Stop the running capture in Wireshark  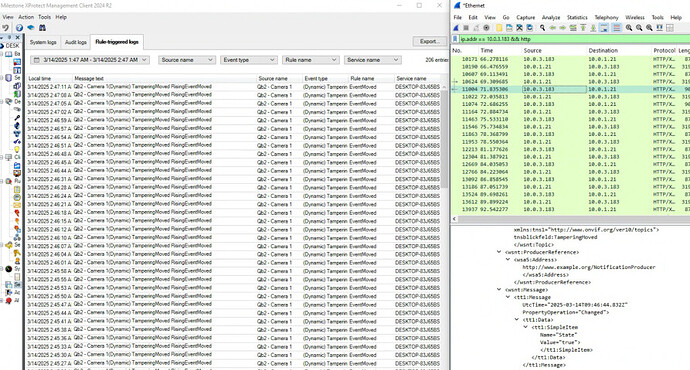tap(466, 28)
